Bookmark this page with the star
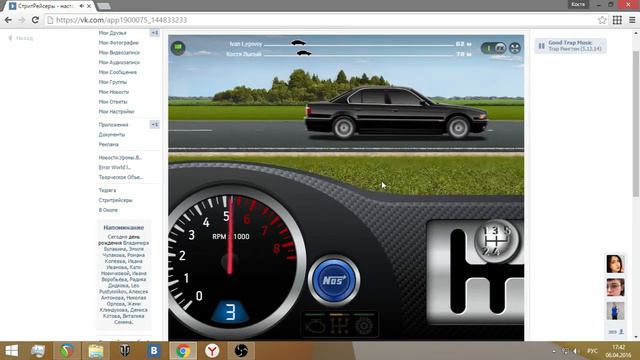640x360 pixels. tap(602, 20)
